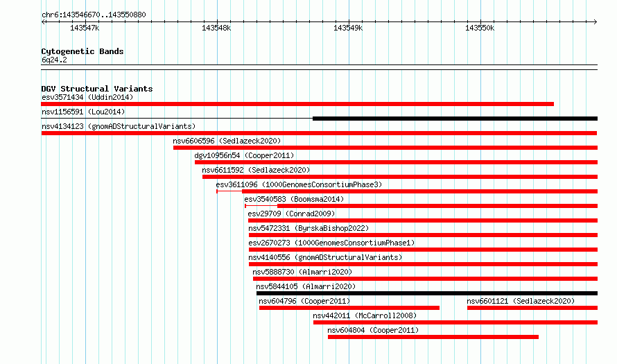
Task: Select the red bar under esv29709
Action: [423, 220]
